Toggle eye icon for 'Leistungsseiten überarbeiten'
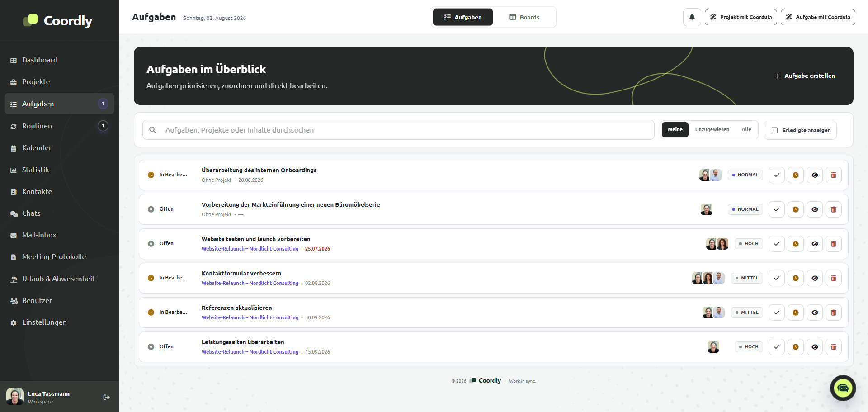Screen dimensions: 868x412 coord(814,347)
